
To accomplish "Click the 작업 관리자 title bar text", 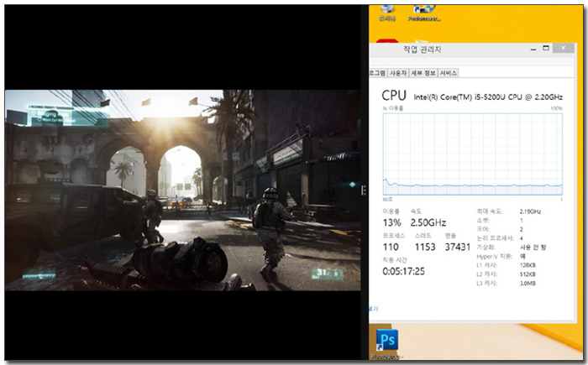I will coord(422,50).
